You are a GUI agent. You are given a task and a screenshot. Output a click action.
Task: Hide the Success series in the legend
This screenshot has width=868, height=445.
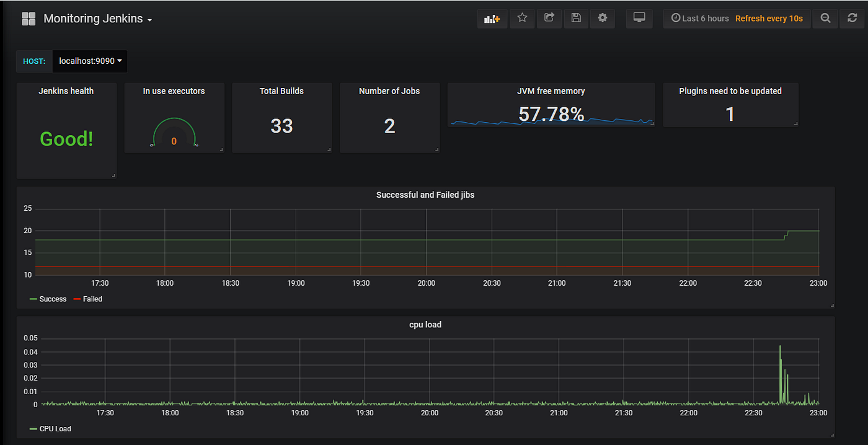pos(53,299)
